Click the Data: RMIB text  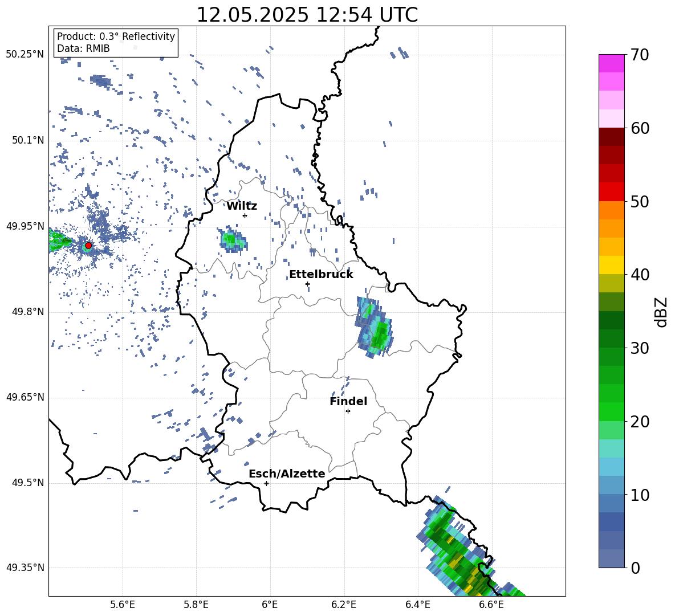[83, 48]
